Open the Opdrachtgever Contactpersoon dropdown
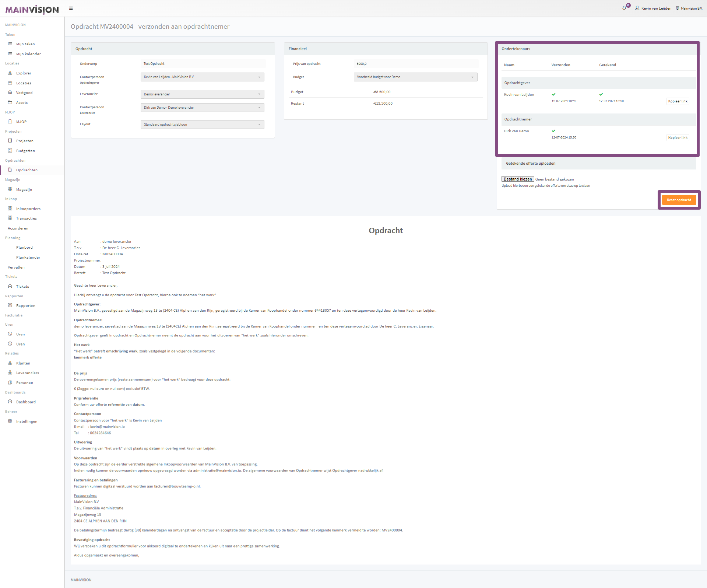 pos(202,77)
